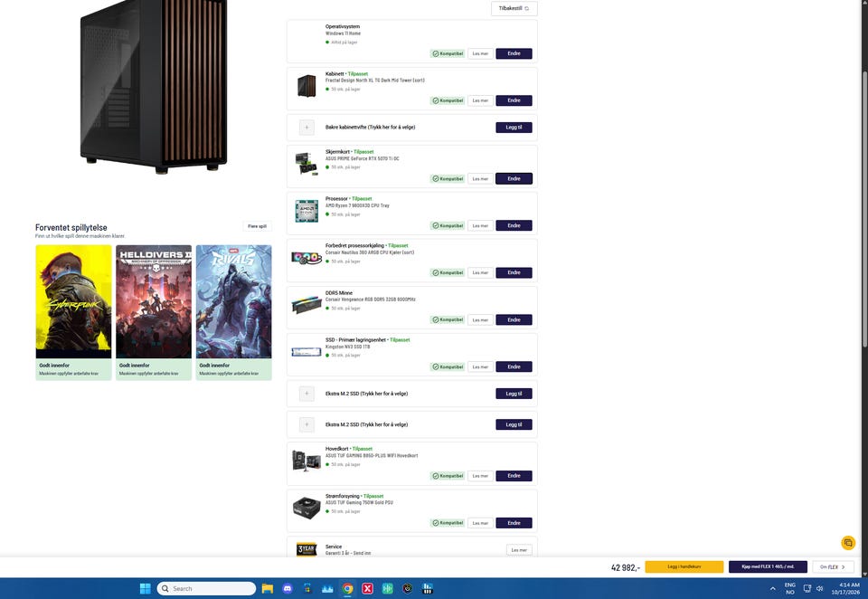Launch File Explorer from the taskbar

[x=268, y=588]
